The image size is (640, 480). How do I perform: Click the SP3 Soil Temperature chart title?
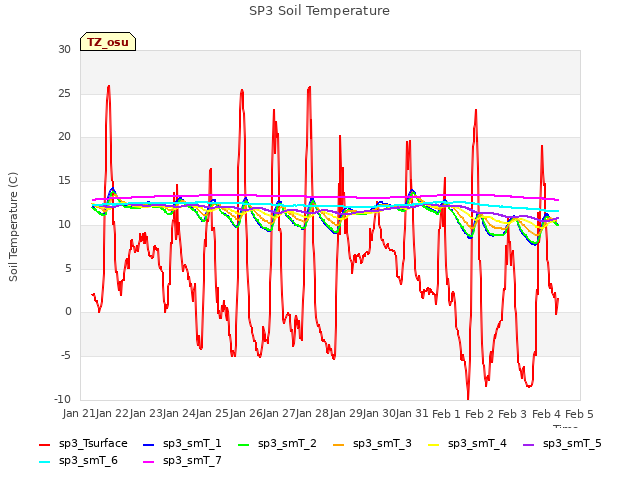[319, 11]
